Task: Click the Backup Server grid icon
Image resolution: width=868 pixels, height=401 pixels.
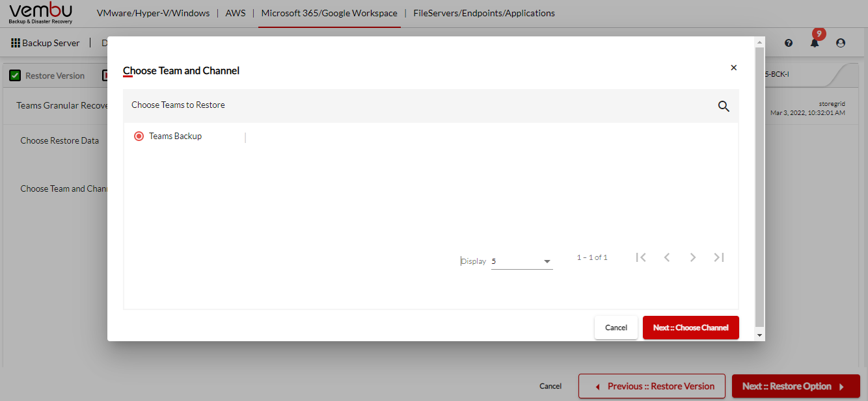Action: coord(16,43)
